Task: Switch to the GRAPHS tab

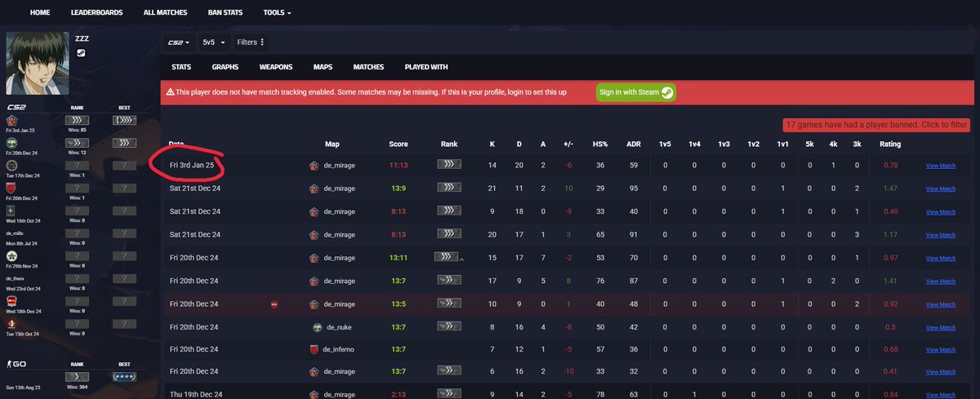Action: tap(225, 67)
